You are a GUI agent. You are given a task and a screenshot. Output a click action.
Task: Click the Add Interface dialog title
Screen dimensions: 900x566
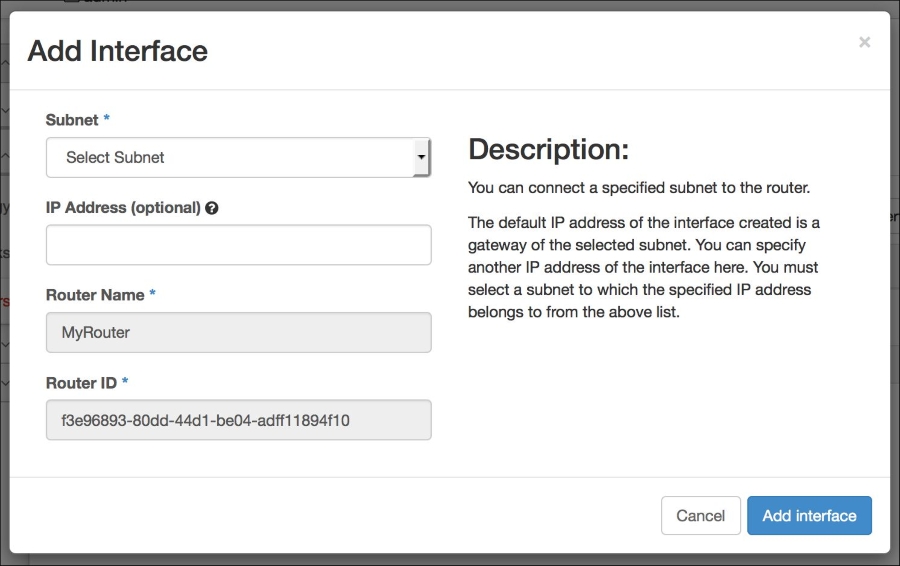click(118, 51)
